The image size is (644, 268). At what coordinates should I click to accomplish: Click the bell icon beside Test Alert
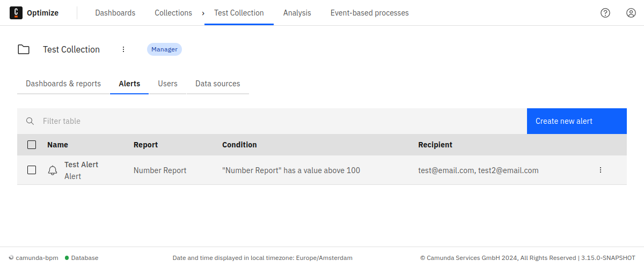(x=53, y=170)
